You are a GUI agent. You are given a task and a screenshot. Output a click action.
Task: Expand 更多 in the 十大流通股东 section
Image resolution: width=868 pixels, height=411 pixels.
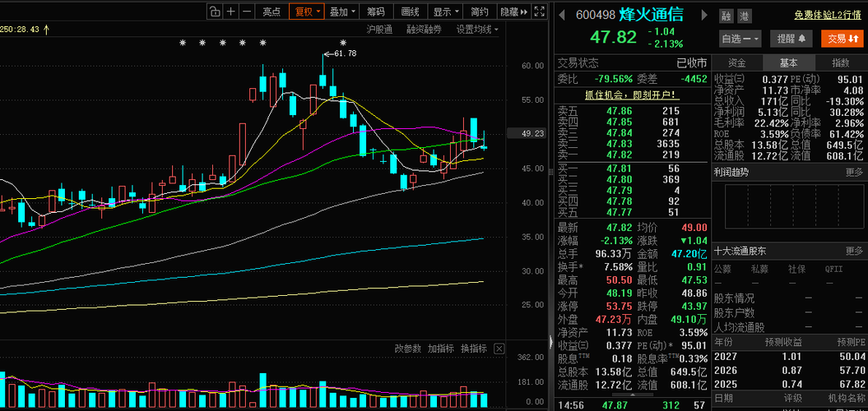[854, 252]
